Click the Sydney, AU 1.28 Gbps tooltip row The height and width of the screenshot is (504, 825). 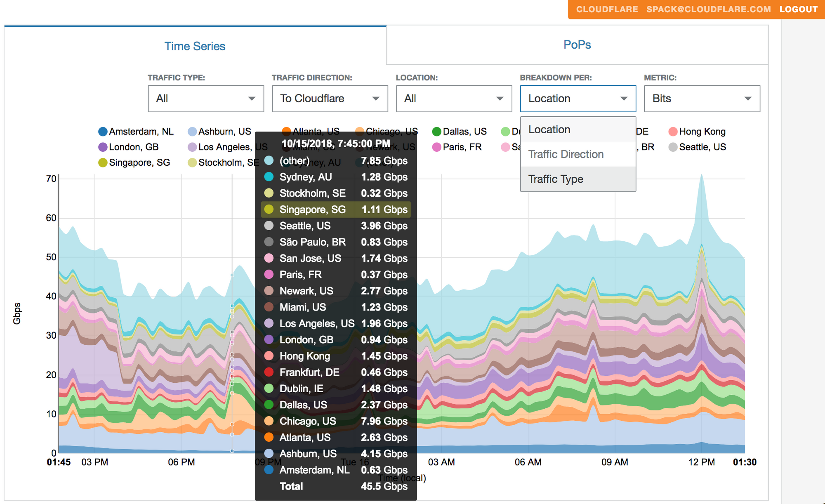336,177
